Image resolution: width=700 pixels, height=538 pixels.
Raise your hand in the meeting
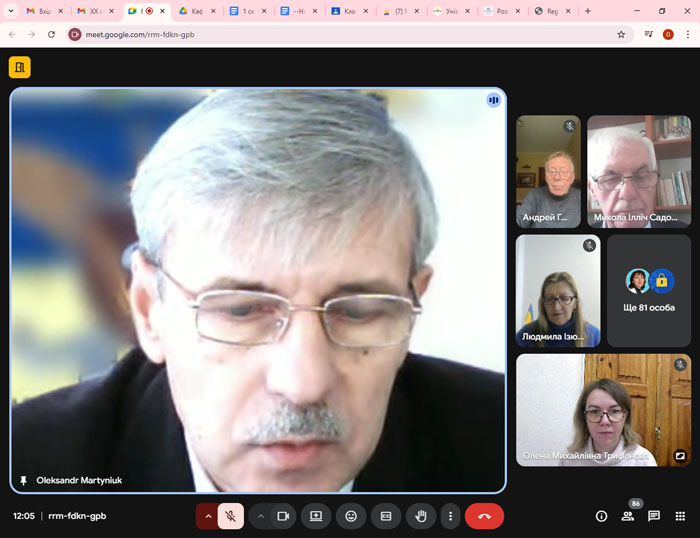[421, 516]
